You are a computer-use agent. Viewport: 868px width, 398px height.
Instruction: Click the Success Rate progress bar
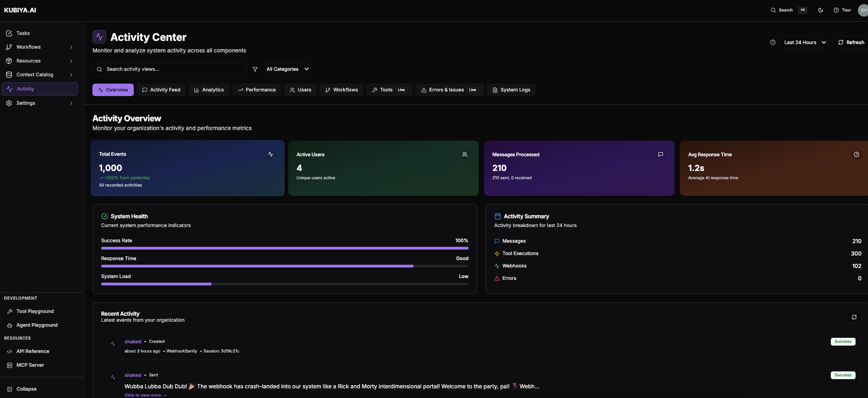click(x=285, y=248)
